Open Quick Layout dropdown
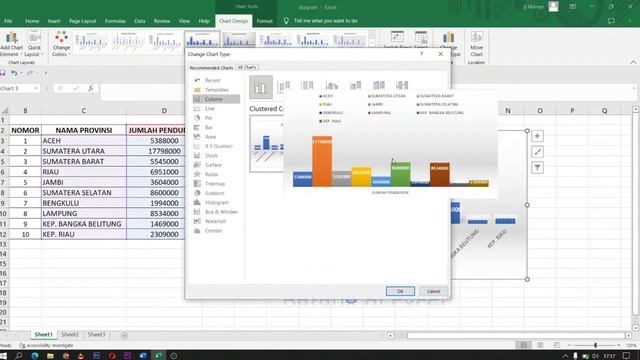Screen dimensions: 640x360 33,44
